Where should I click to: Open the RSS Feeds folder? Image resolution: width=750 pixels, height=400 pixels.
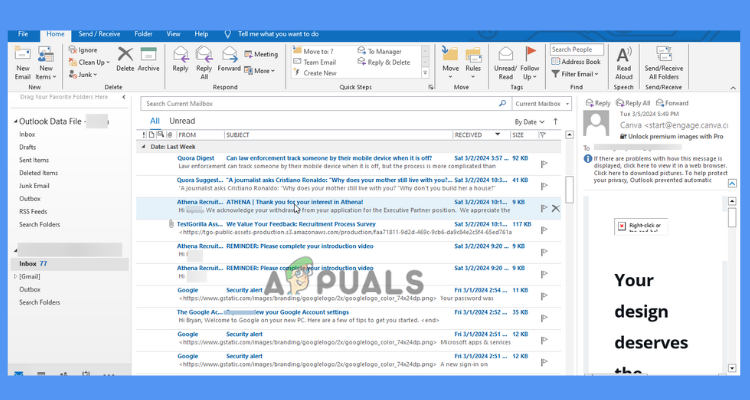[x=33, y=211]
